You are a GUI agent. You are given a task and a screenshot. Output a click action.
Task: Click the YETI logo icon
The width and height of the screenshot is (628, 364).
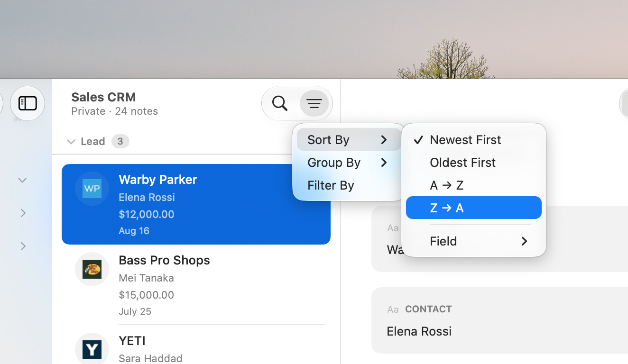(92, 350)
